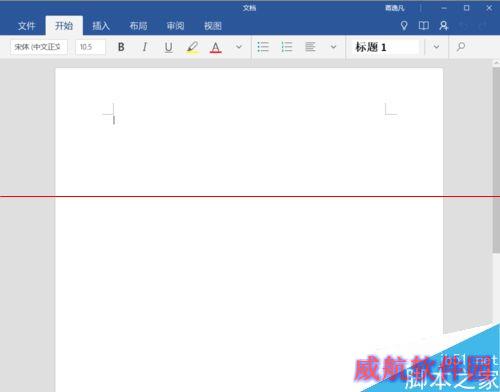This screenshot has height=392, width=500.
Task: Expand more paragraph options chevron
Action: pyautogui.click(x=333, y=47)
